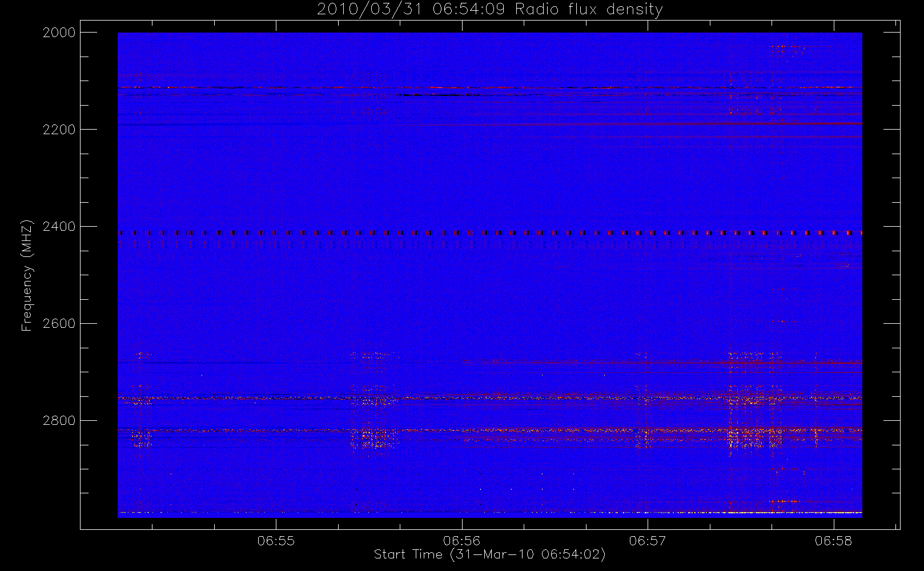Click the plot title '2010/03/31 06:54:09 Radio flux density'
Viewport: 924px width, 571px height.
point(490,10)
